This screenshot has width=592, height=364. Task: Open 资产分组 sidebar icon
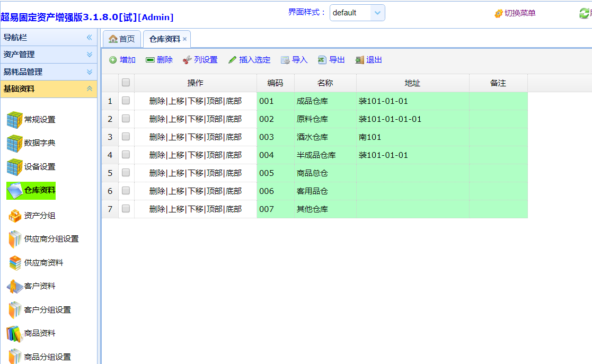(x=15, y=216)
